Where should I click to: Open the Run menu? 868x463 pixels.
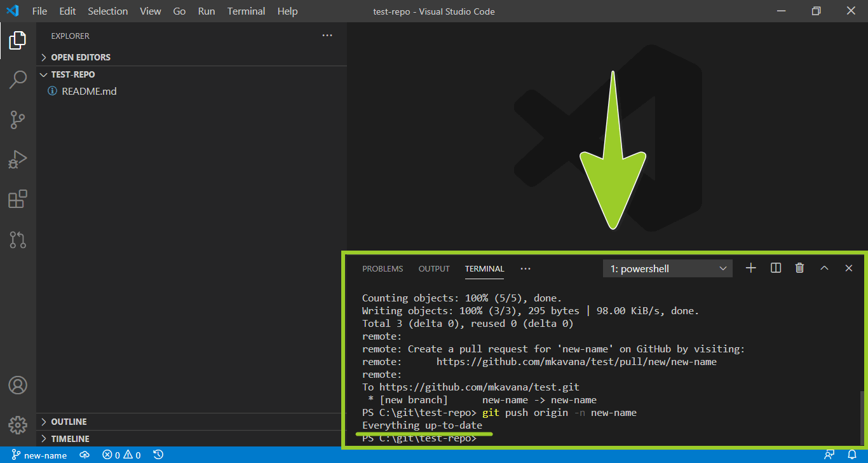[x=207, y=11]
